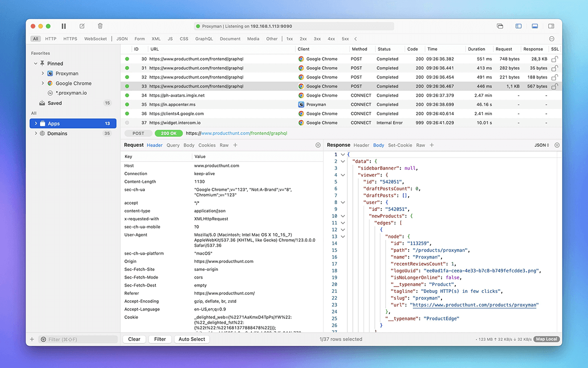Expand the Apps section chevron

point(36,124)
